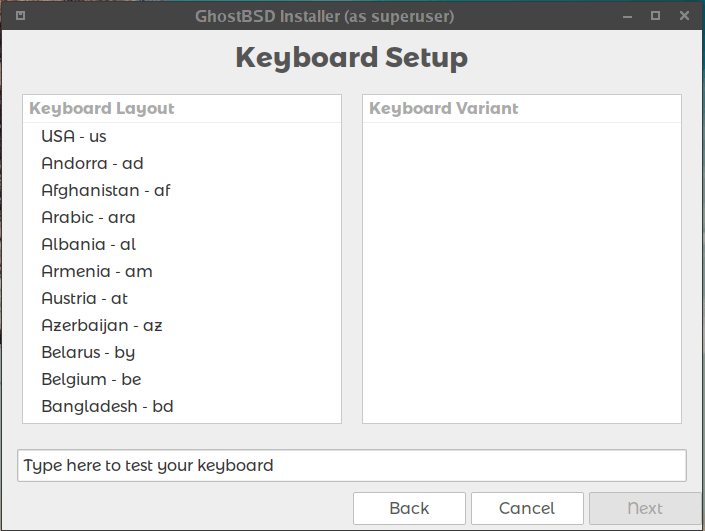Image resolution: width=705 pixels, height=531 pixels.
Task: Select Afghanistan - af keyboard layout
Action: coord(106,190)
